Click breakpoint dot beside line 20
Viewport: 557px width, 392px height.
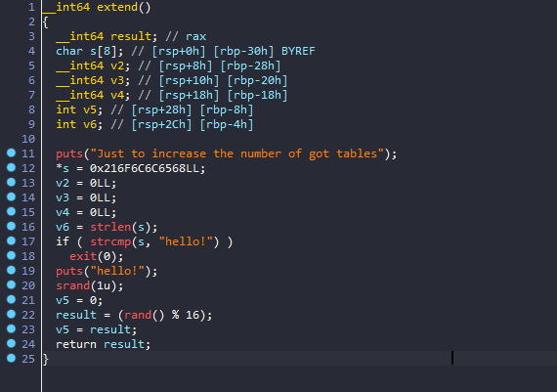pos(12,284)
